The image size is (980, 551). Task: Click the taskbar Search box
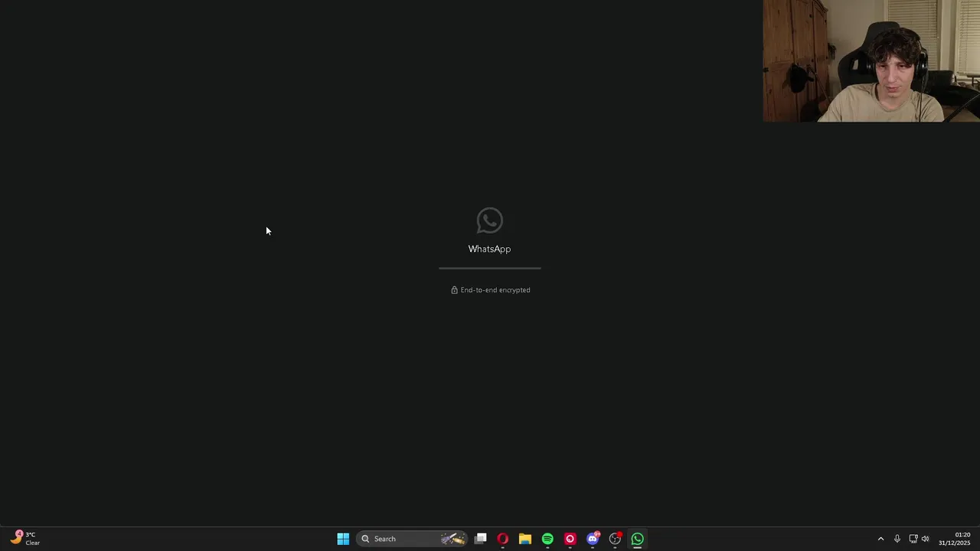pyautogui.click(x=413, y=539)
